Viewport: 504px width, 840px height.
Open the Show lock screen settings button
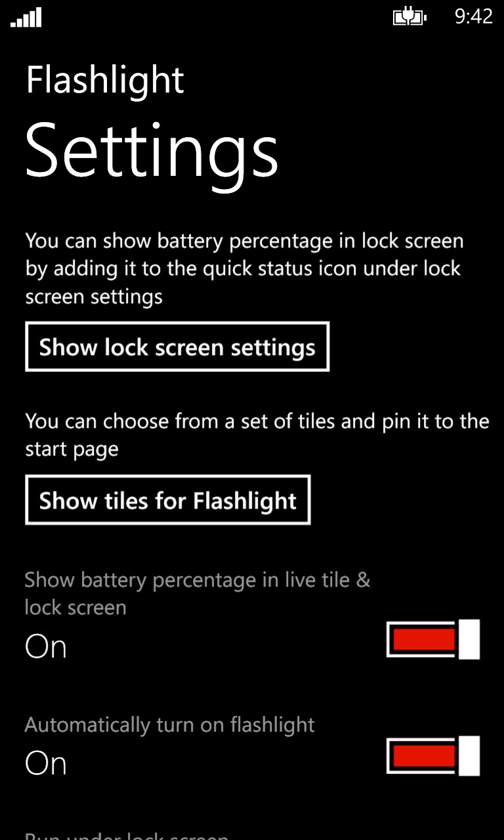click(x=177, y=347)
